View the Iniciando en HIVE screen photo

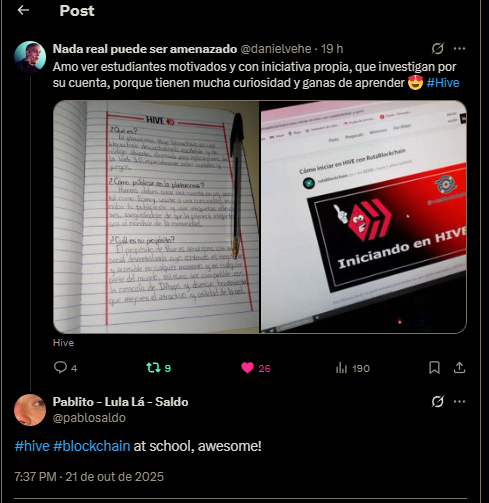[x=363, y=217]
